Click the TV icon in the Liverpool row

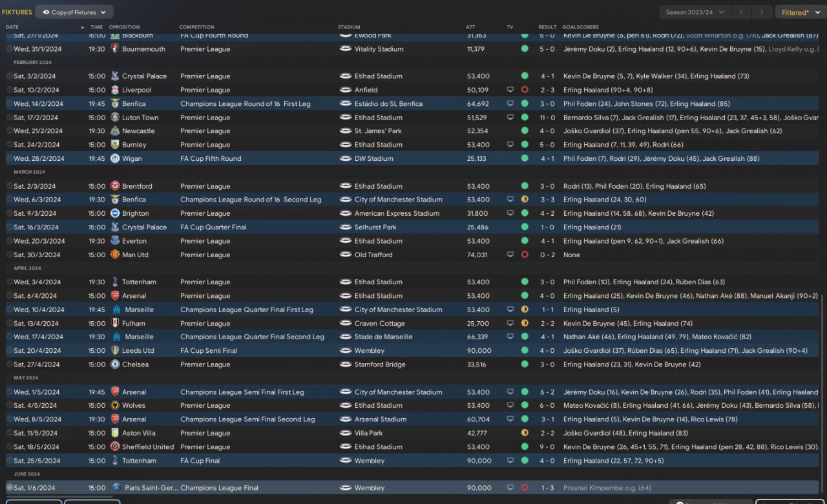coord(510,90)
